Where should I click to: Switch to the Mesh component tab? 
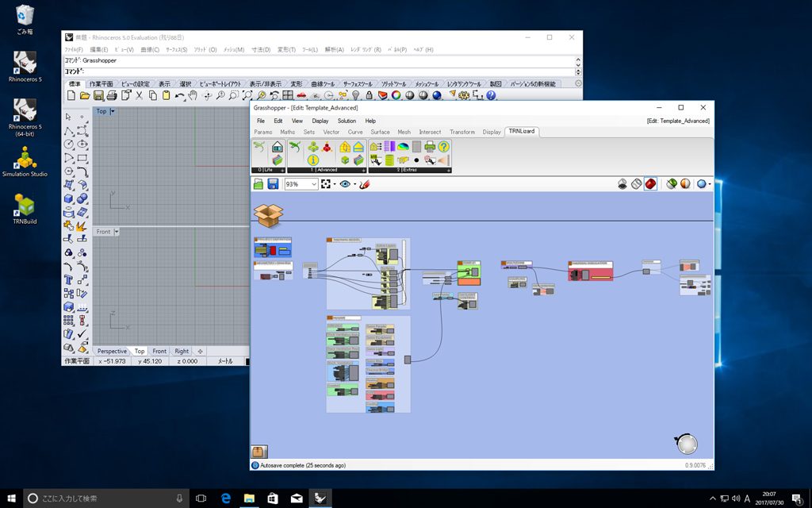point(404,132)
